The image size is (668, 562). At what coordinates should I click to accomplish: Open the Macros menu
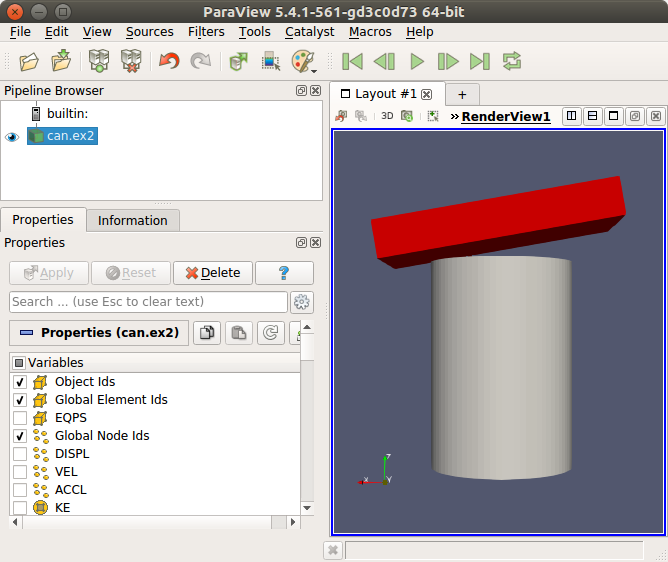click(370, 32)
